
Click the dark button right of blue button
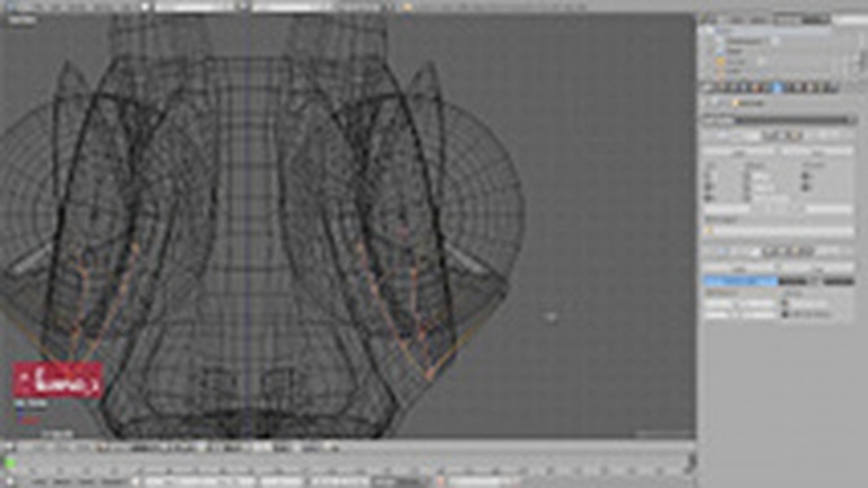point(792,281)
